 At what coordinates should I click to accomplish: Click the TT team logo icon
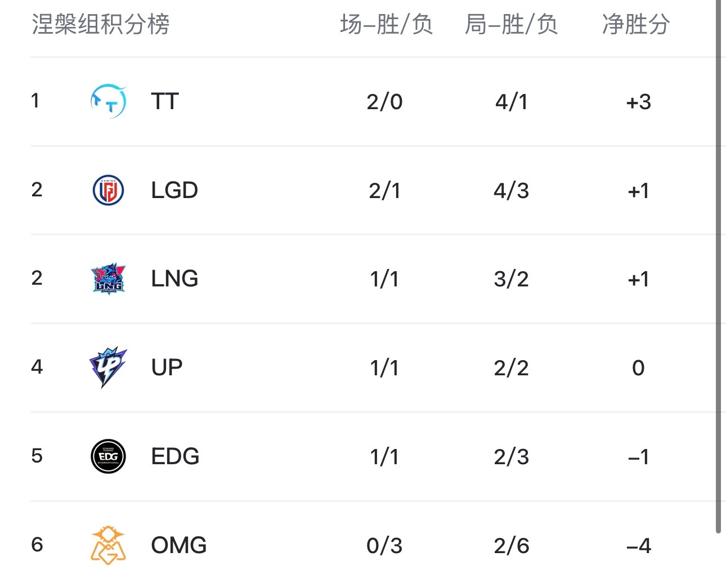(x=108, y=102)
